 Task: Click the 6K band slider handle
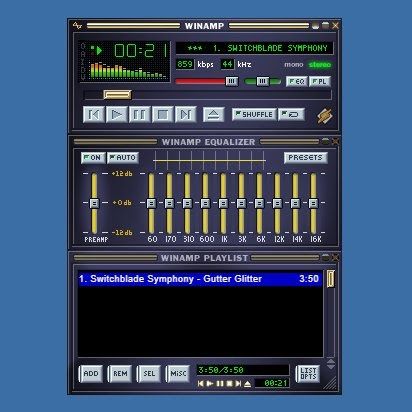(x=259, y=203)
